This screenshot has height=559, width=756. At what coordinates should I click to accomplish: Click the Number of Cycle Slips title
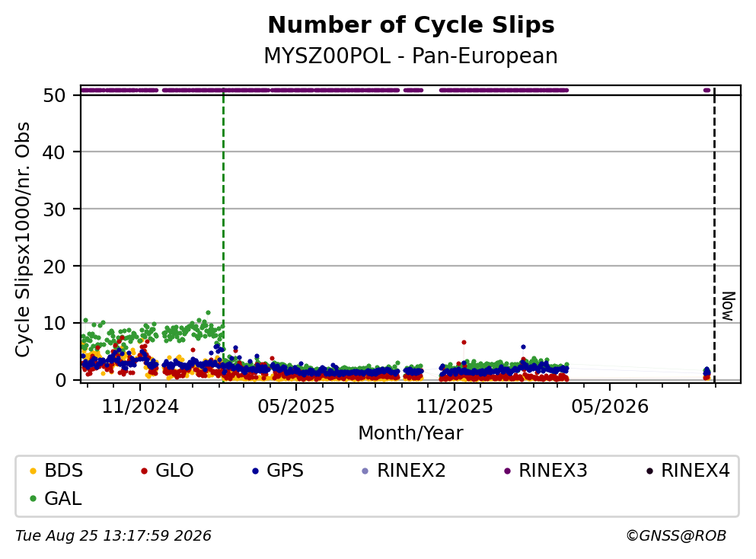[x=411, y=25]
